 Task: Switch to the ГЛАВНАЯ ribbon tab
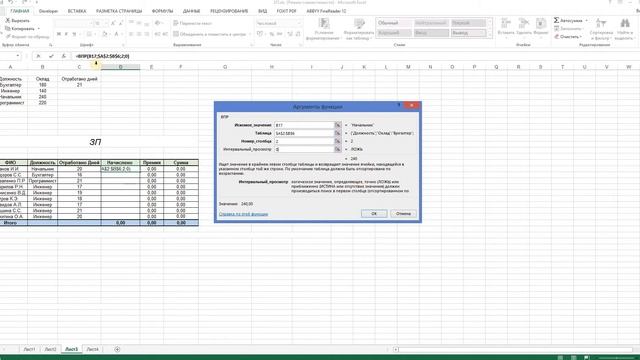pyautogui.click(x=20, y=11)
